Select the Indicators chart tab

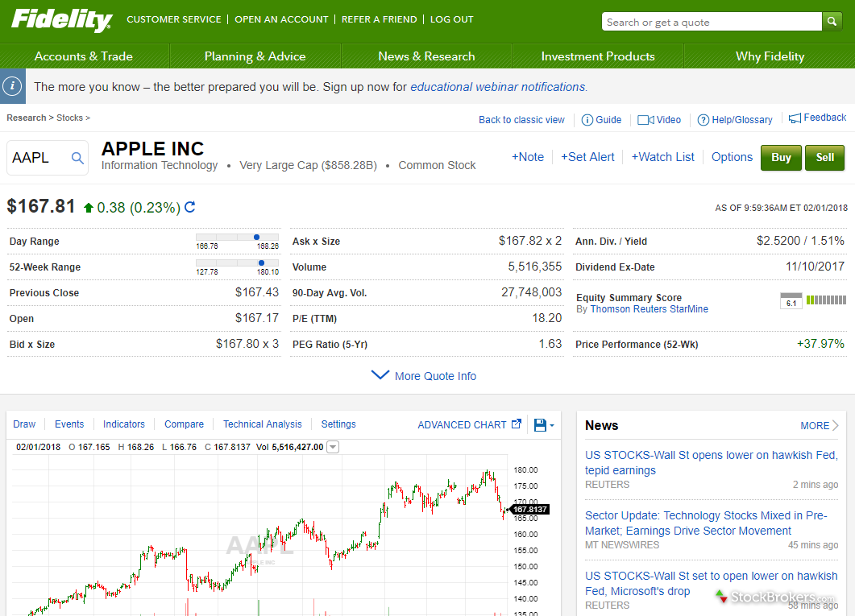(124, 424)
